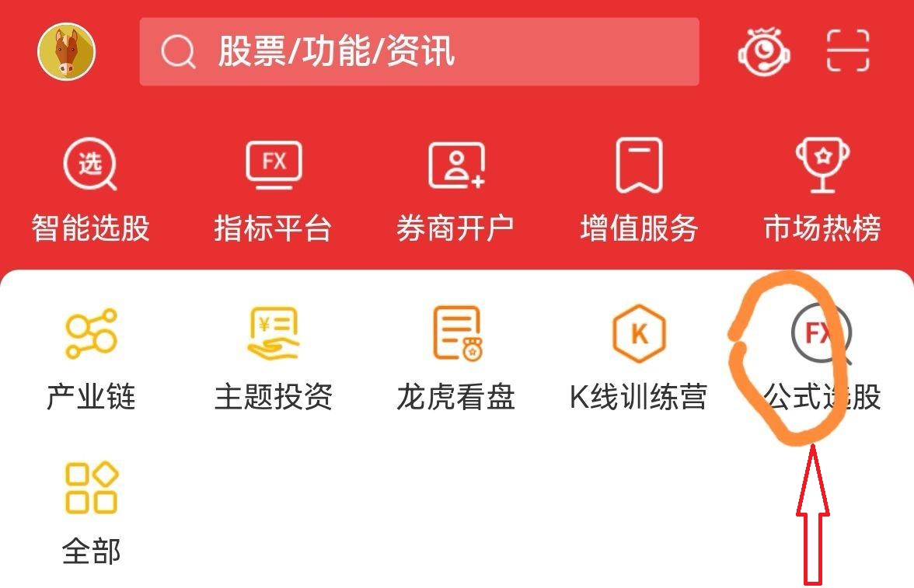
Task: Select the 券商开户 account opening icon
Action: pyautogui.click(x=456, y=165)
